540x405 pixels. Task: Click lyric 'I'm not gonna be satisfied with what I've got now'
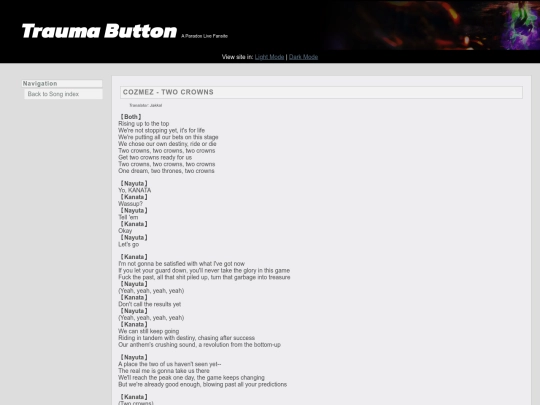(181, 264)
